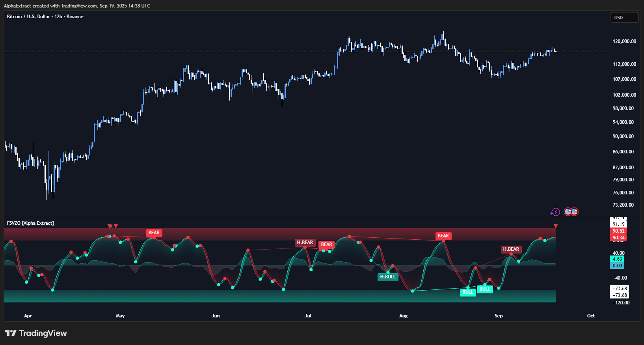
Task: Open the USD currency selector
Action: pos(624,18)
